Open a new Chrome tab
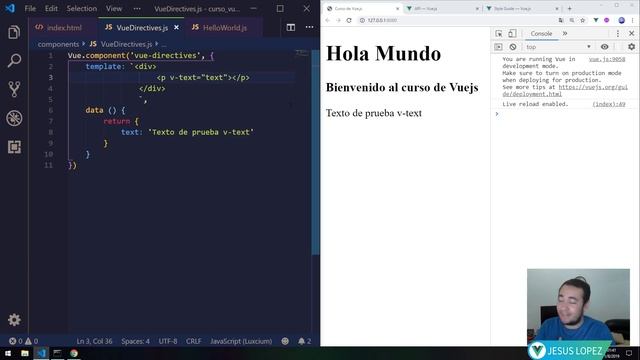This screenshot has width=640, height=360. click(x=569, y=8)
